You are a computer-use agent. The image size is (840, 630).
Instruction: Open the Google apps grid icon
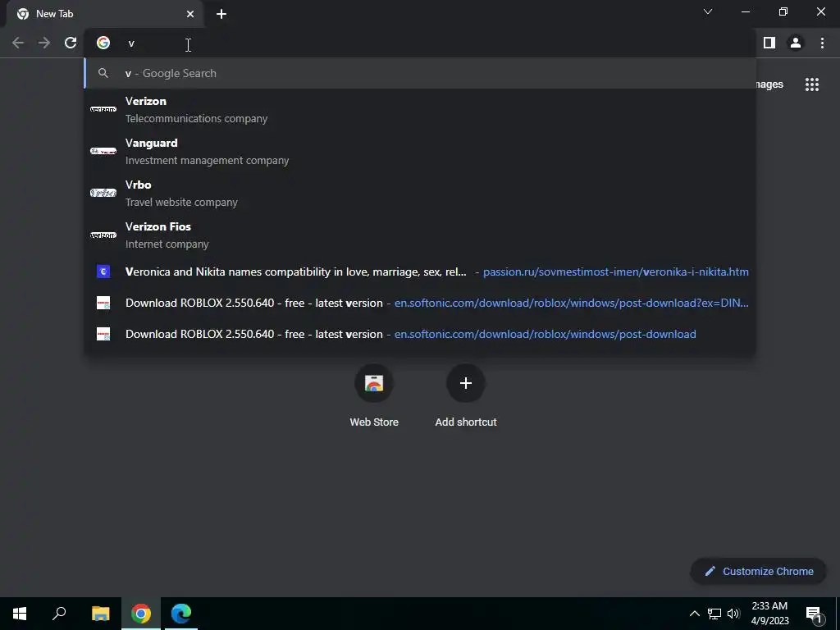(x=812, y=84)
